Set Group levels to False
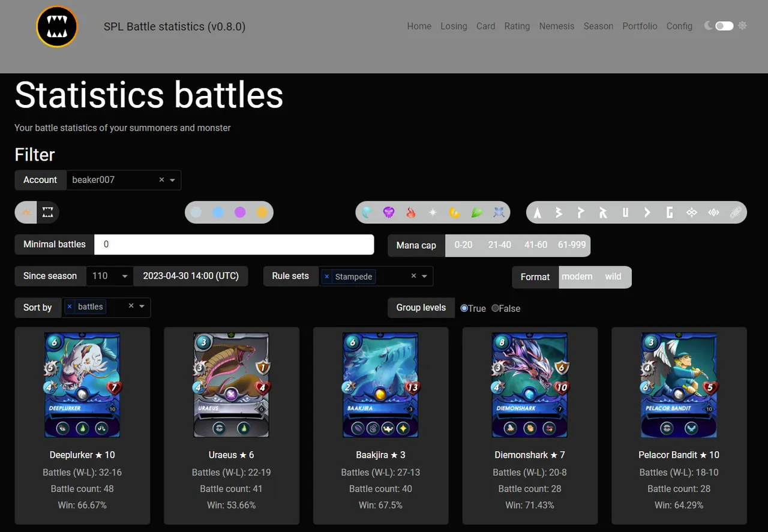Viewport: 768px width, 532px height. tap(495, 308)
